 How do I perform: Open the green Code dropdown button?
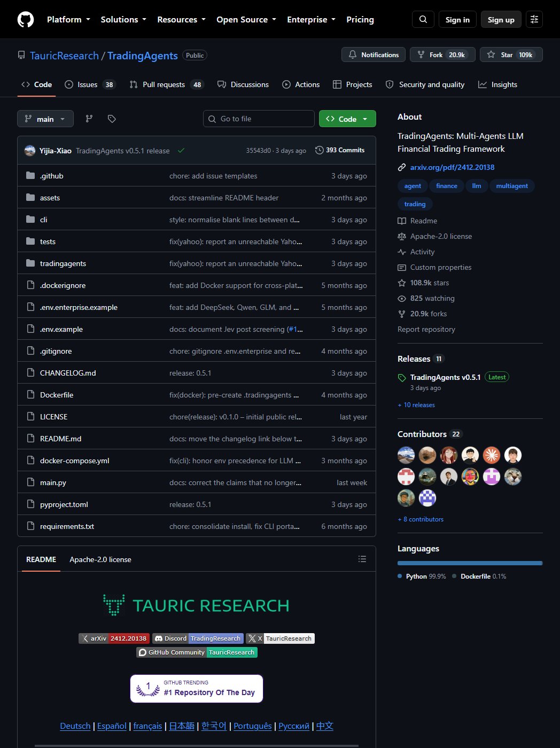pyautogui.click(x=347, y=119)
